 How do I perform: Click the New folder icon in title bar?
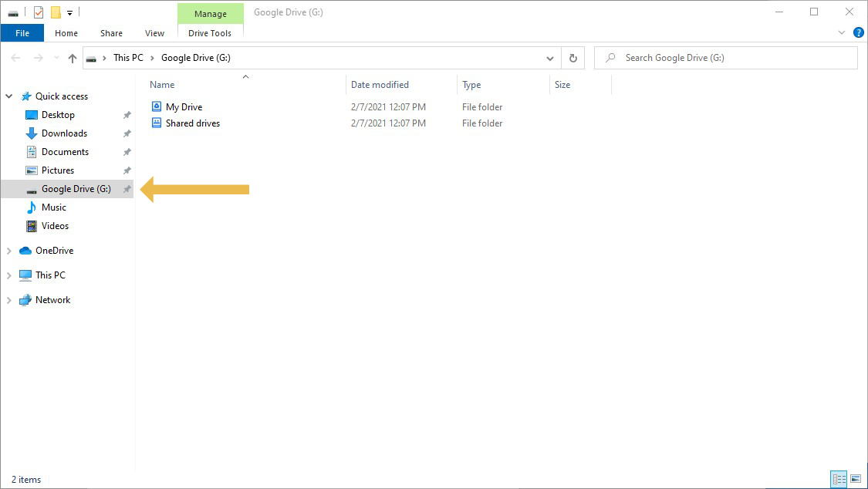pos(56,12)
